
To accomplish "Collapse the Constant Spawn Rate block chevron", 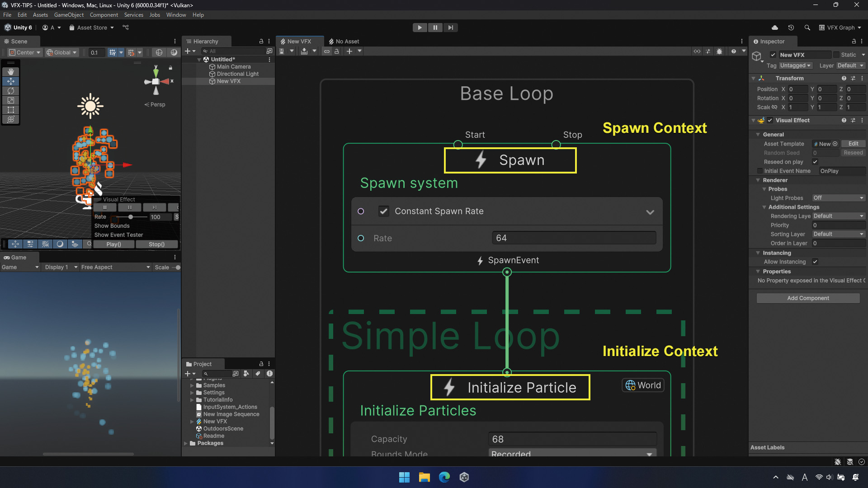I will [x=650, y=212].
